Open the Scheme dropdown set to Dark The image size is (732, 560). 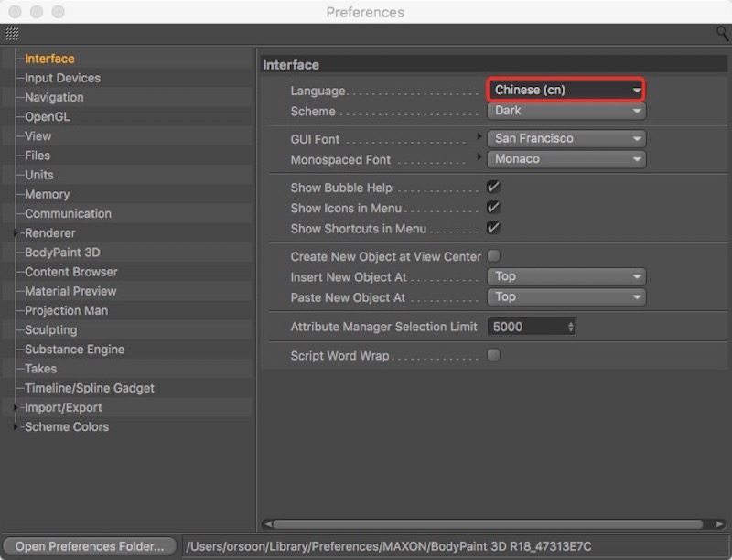click(x=565, y=111)
